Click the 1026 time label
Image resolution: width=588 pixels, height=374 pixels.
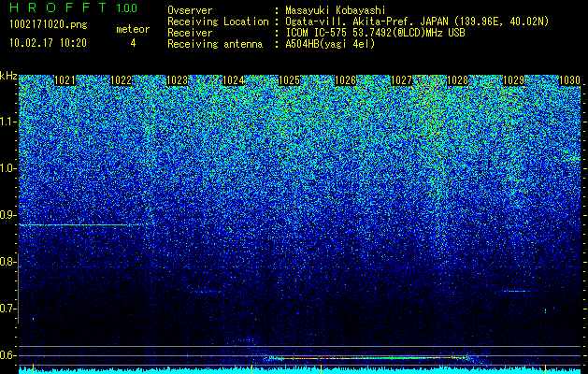345,80
